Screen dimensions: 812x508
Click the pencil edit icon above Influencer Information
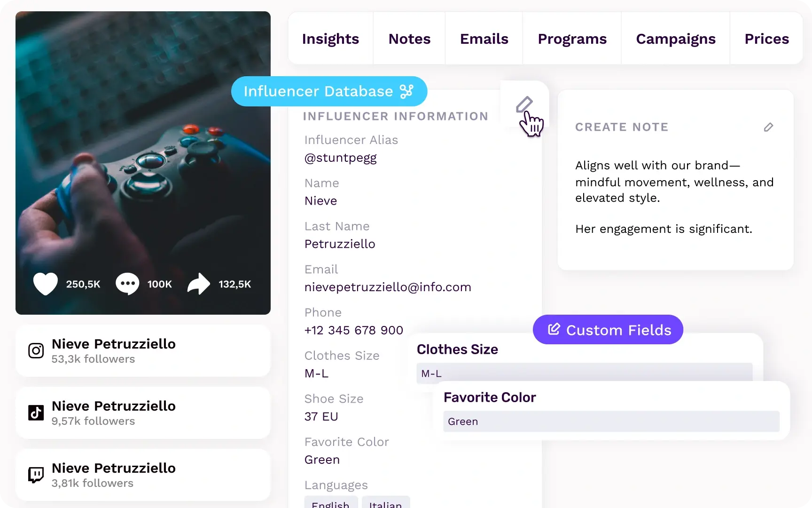point(524,104)
